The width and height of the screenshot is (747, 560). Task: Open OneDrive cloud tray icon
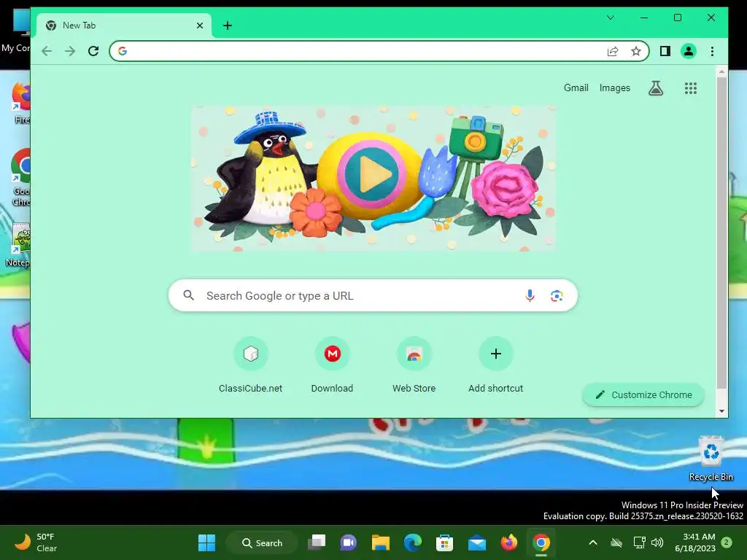(616, 542)
